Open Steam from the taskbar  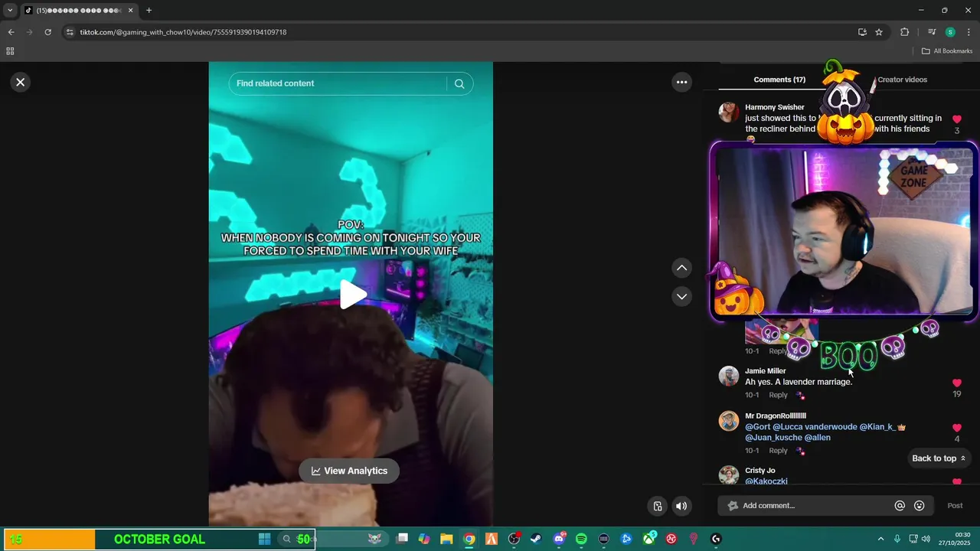click(x=536, y=539)
